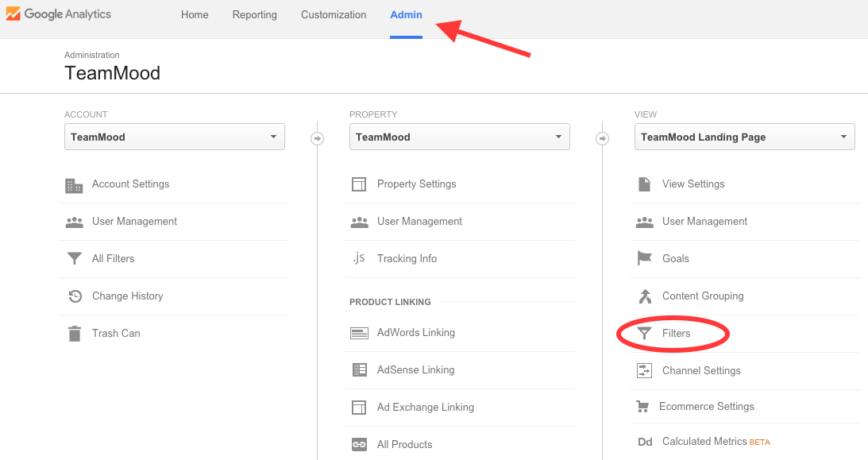This screenshot has width=868, height=460.
Task: Go to the Customization tab
Action: coord(334,15)
